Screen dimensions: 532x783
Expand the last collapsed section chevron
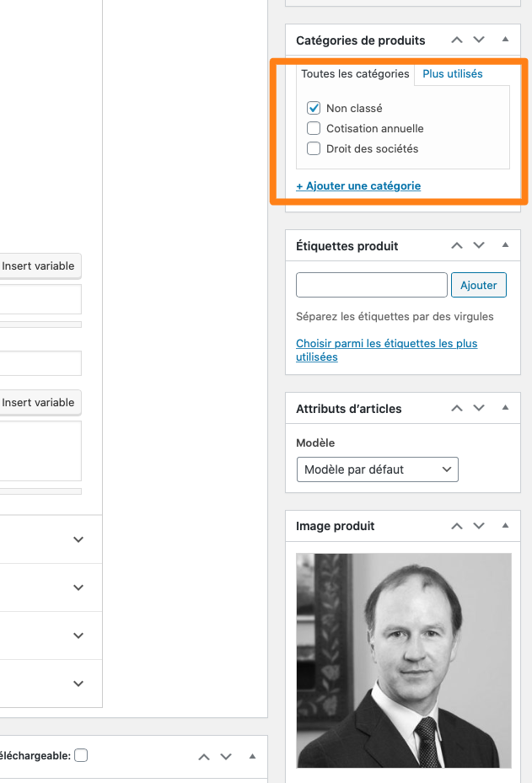pos(78,684)
